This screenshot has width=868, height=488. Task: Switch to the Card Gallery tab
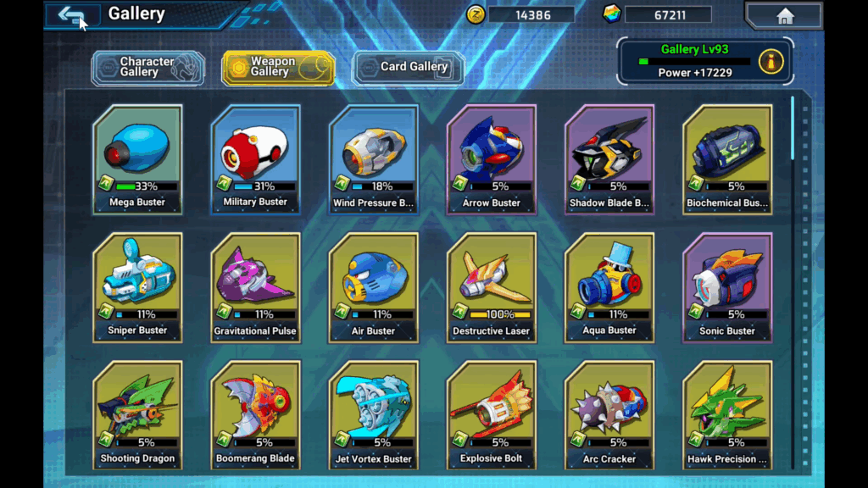[408, 68]
